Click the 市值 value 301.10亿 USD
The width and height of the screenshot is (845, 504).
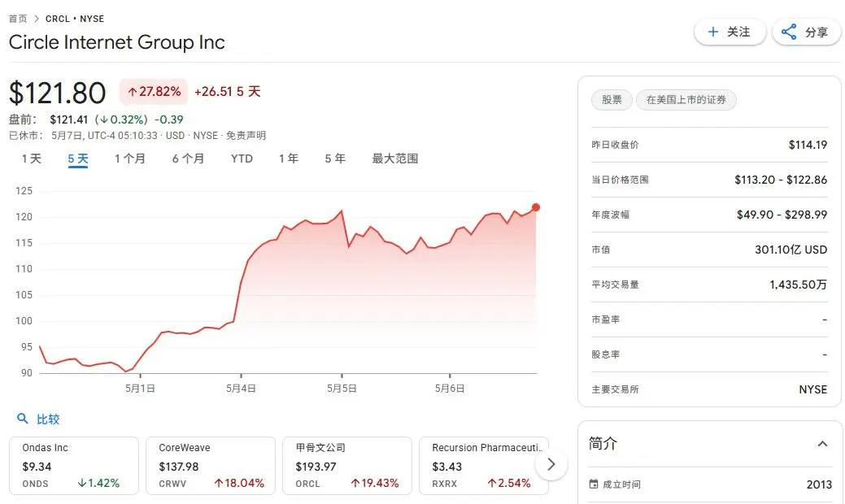[x=791, y=250]
